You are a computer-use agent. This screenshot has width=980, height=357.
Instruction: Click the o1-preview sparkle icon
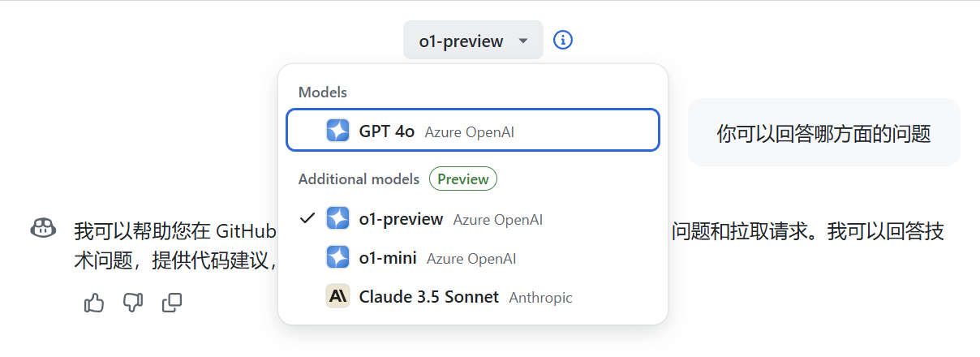[x=337, y=218]
